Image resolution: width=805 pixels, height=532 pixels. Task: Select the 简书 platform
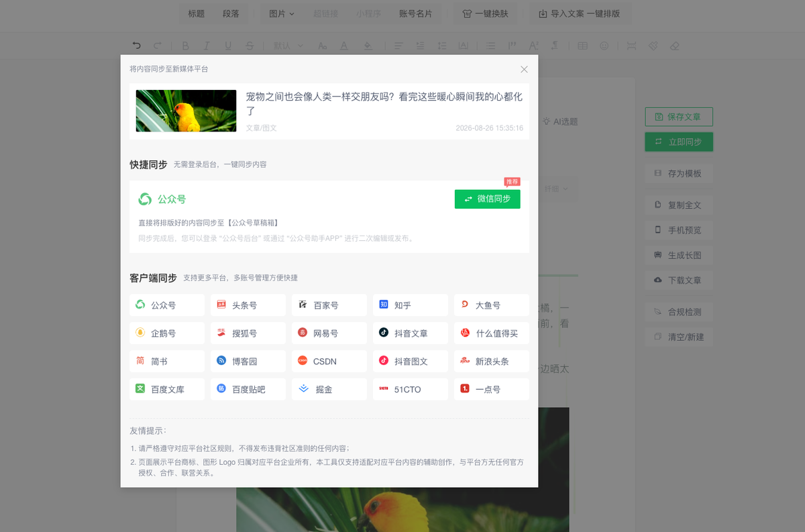click(x=167, y=362)
